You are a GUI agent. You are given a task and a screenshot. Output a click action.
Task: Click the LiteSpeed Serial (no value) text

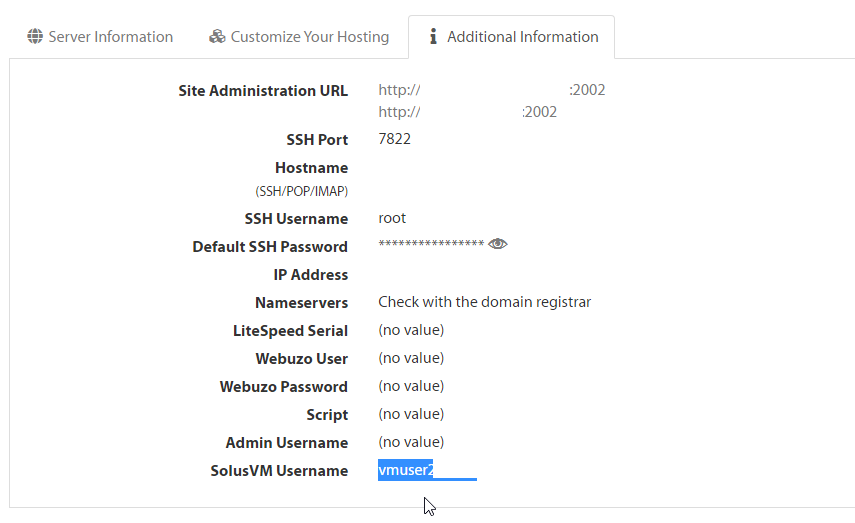(x=411, y=330)
